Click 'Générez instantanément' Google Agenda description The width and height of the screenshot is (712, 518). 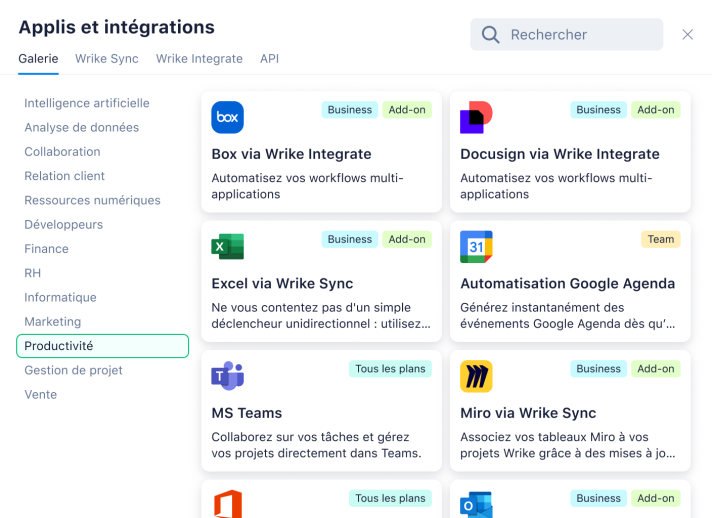pos(568,316)
